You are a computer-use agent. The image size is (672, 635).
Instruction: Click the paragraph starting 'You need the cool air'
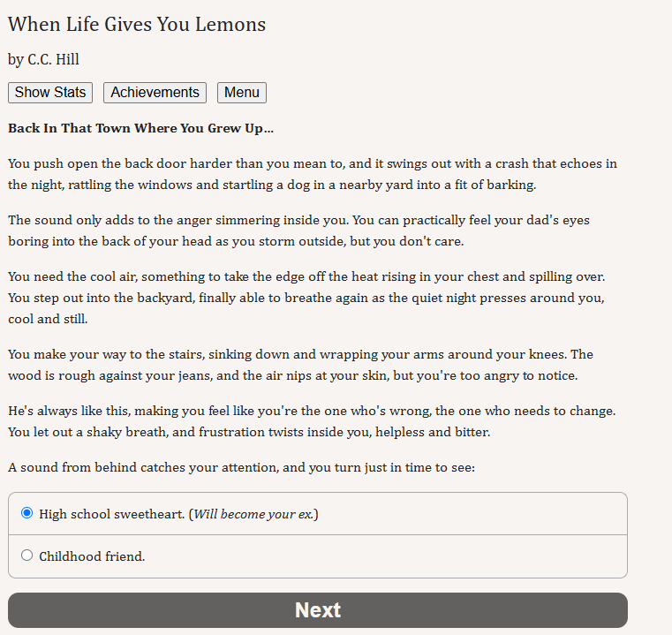[306, 298]
